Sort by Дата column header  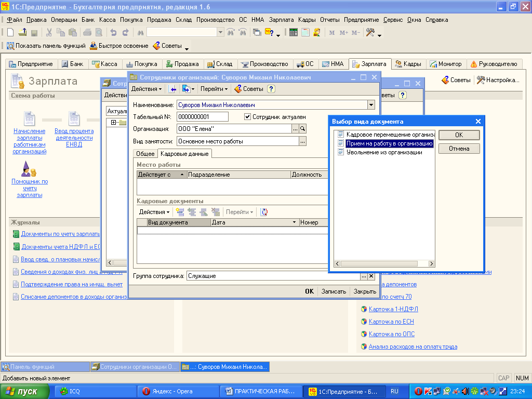point(255,222)
